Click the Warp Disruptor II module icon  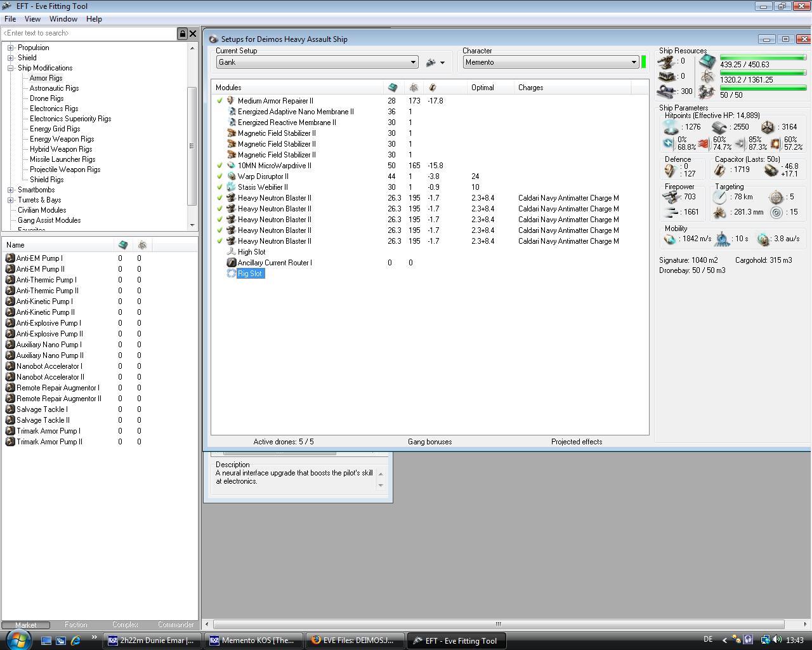(x=231, y=176)
